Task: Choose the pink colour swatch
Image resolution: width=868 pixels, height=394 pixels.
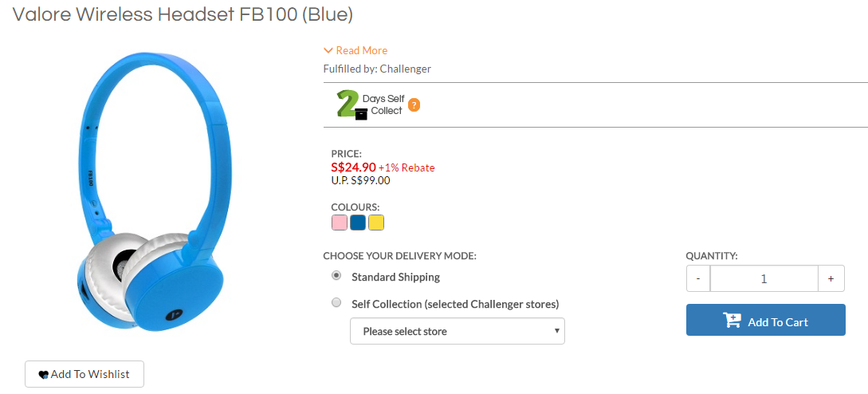Action: point(340,223)
